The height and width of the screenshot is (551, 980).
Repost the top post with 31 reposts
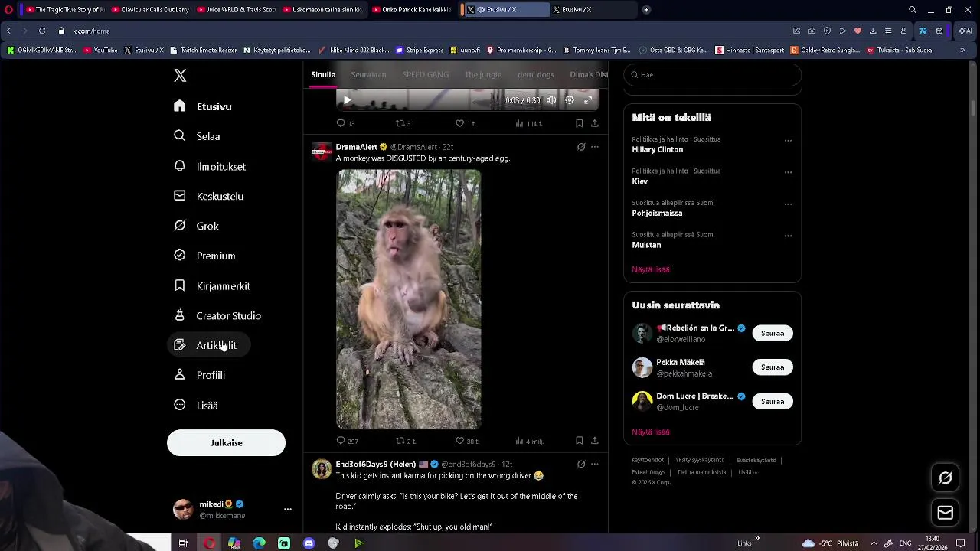coord(405,123)
